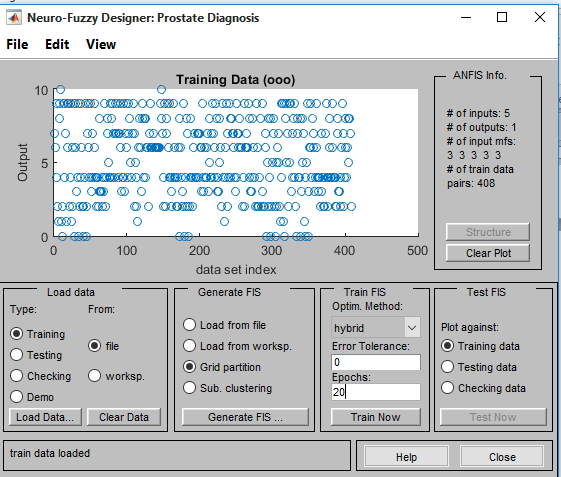Screen dimensions: 561x477
Task: Select the Sub. clustering option
Action: 189,388
